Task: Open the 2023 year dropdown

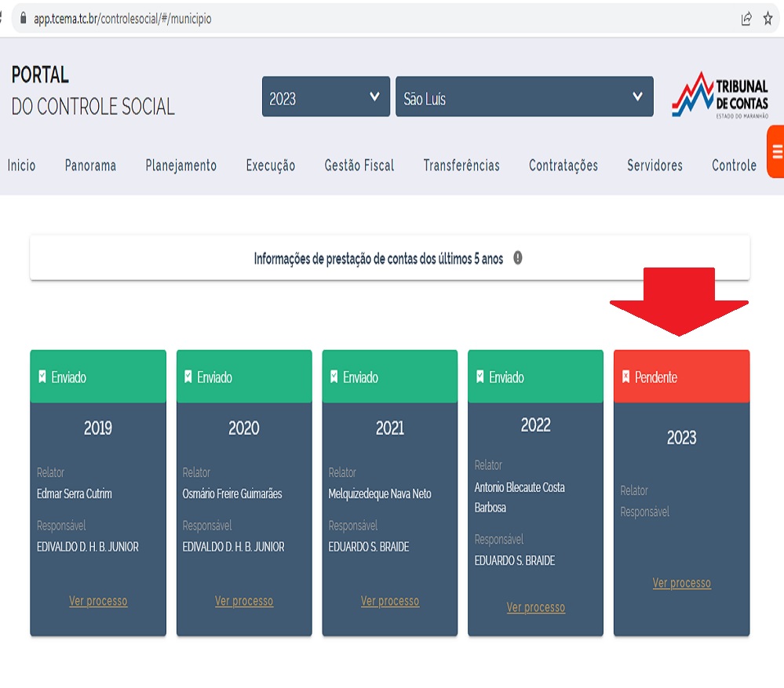Action: pyautogui.click(x=326, y=96)
